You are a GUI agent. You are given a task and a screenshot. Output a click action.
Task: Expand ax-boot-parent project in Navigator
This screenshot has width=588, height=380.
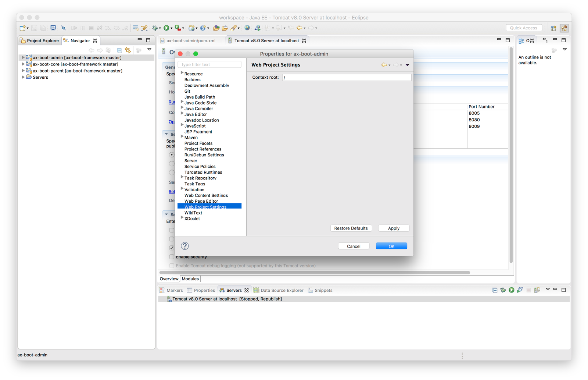pos(23,71)
